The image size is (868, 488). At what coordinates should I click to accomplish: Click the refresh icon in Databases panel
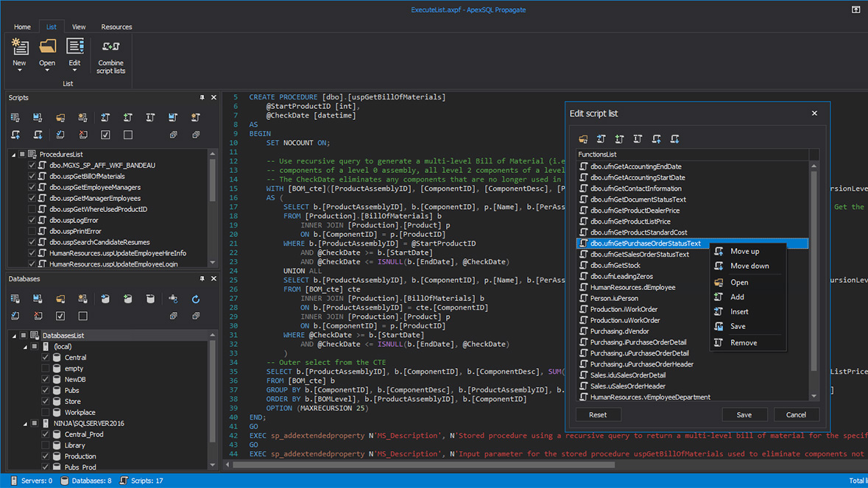pos(195,300)
